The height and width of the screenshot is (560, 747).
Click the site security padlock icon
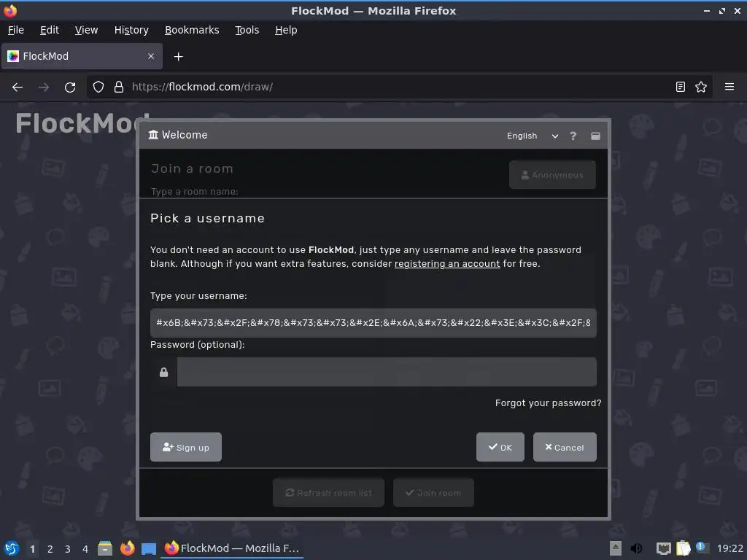click(x=119, y=87)
